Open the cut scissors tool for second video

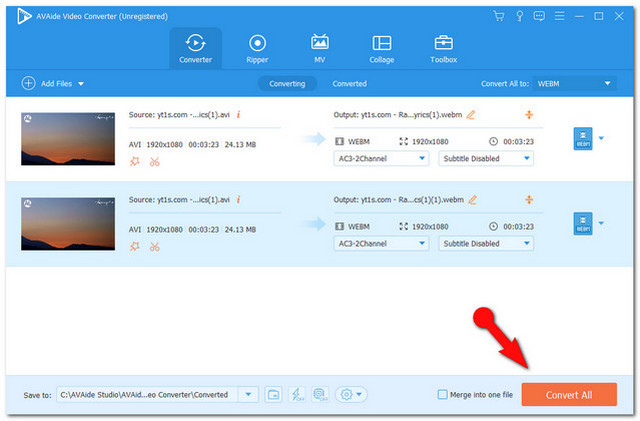(x=154, y=247)
